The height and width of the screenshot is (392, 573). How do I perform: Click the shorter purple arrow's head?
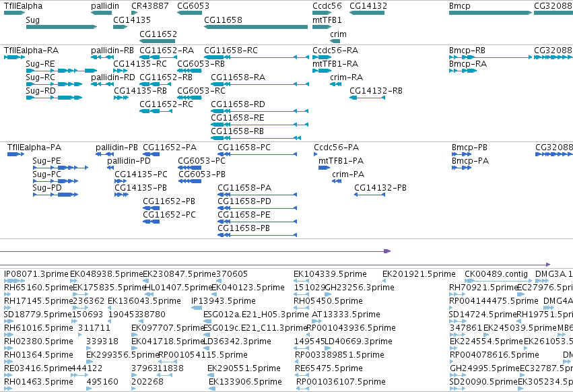tap(387, 251)
